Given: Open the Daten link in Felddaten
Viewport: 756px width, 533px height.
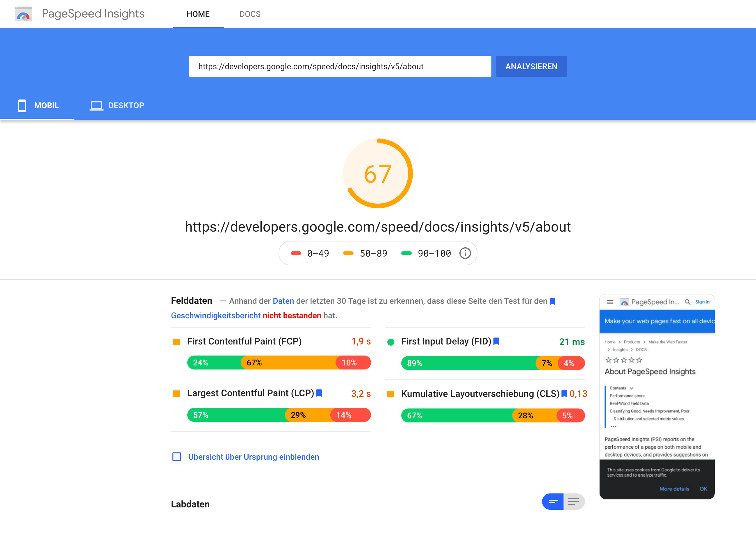Looking at the screenshot, I should 283,301.
